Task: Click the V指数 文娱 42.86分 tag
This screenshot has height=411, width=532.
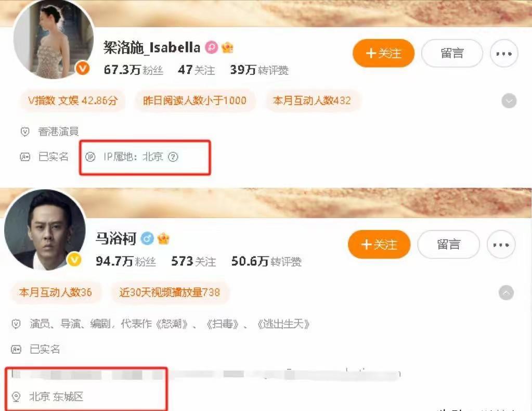Action: pyautogui.click(x=73, y=100)
